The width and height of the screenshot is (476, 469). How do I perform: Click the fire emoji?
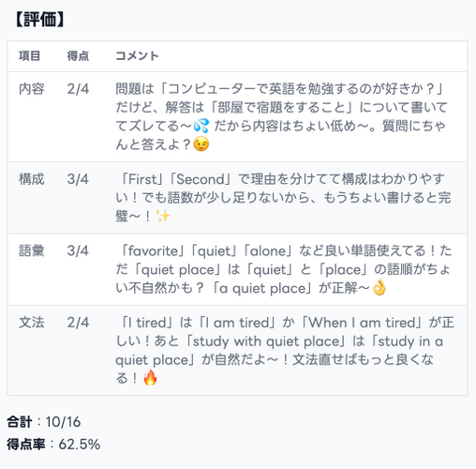pyautogui.click(x=150, y=378)
